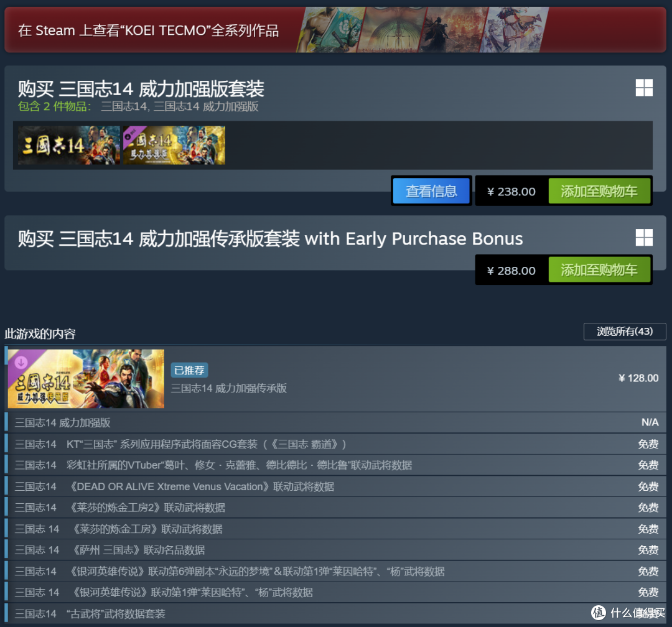Open the 萨州 三国志 联动名品数据 DLC
Screen dimensions: 672x627
(335, 550)
